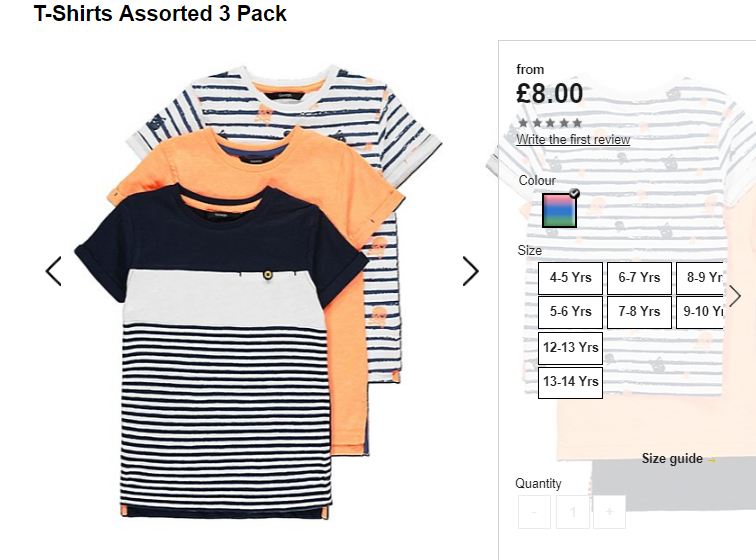Click the Size guide arrow icon
The image size is (756, 560).
pyautogui.click(x=712, y=460)
